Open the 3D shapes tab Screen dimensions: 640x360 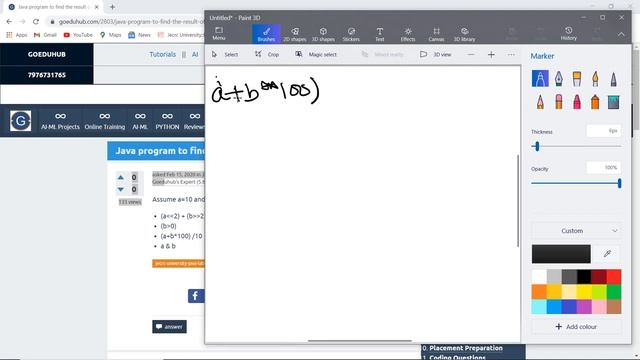tap(323, 34)
